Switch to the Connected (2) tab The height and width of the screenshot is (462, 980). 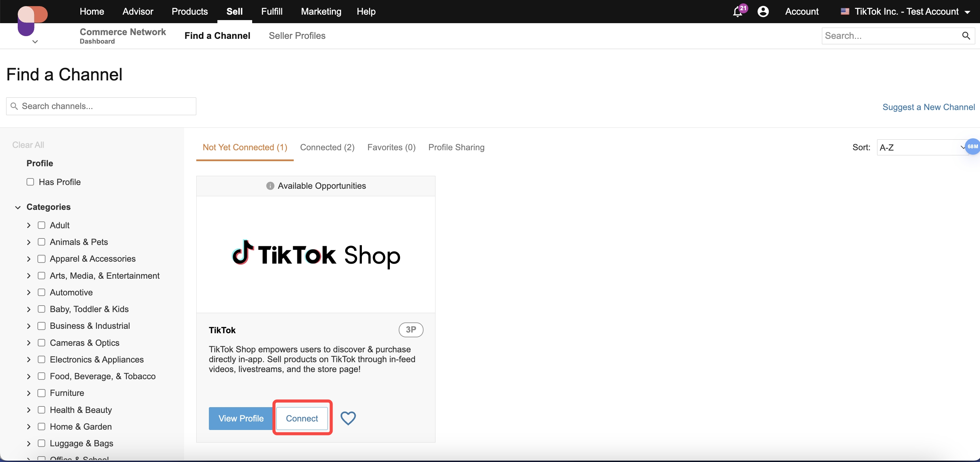click(327, 147)
